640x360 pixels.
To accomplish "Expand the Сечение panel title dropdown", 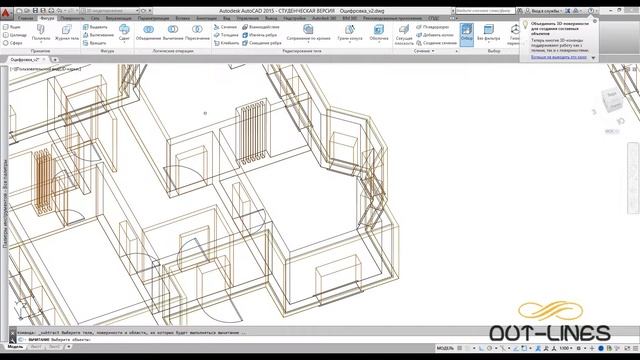I will click(x=424, y=51).
